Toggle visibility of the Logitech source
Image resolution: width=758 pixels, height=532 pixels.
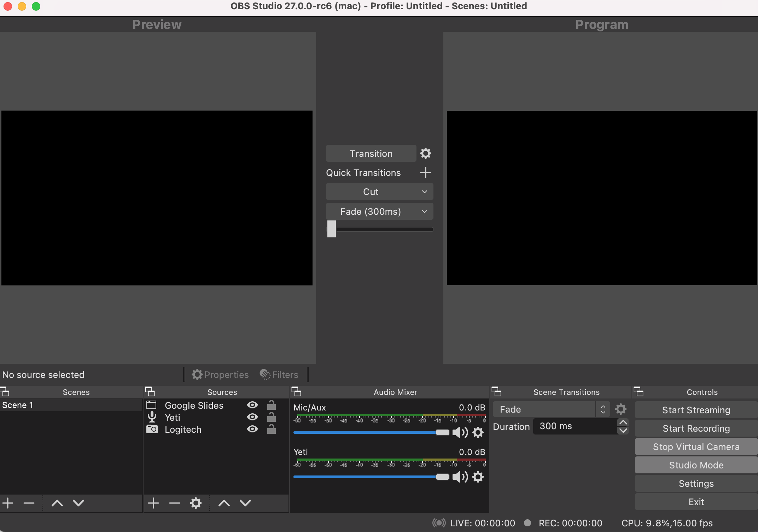coord(252,429)
